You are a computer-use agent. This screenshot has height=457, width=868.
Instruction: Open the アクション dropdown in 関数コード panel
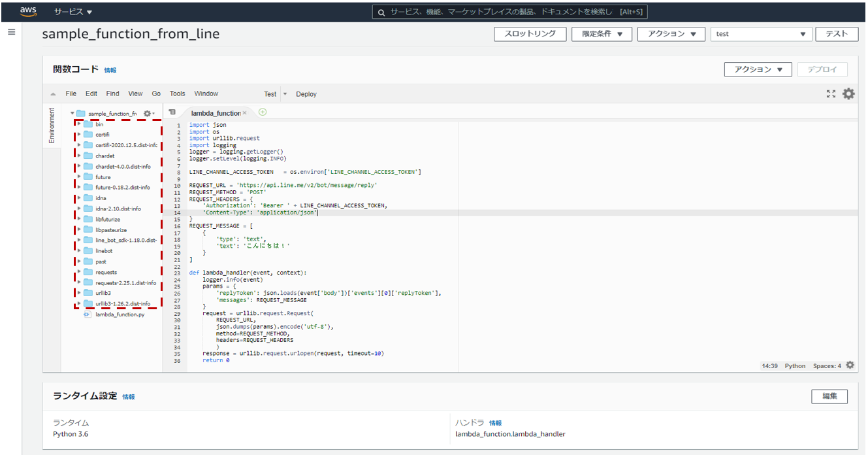(758, 69)
